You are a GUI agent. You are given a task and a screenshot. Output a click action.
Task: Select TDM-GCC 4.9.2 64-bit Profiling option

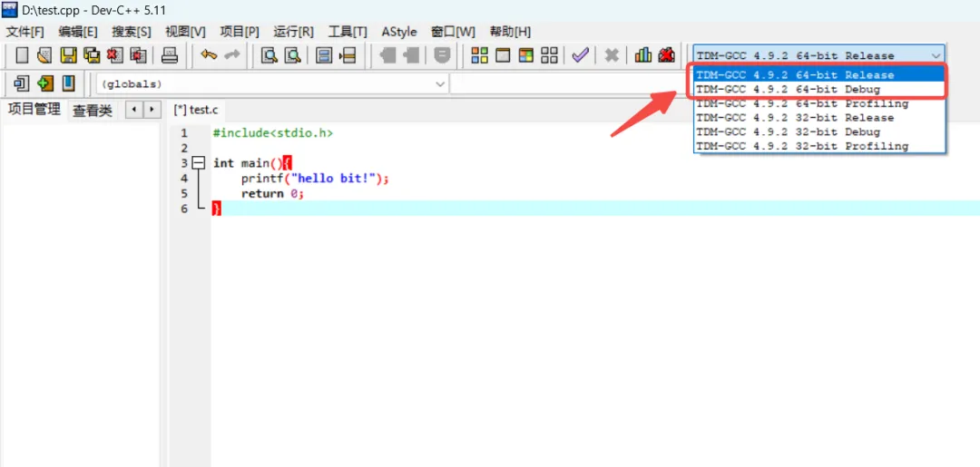(819, 103)
